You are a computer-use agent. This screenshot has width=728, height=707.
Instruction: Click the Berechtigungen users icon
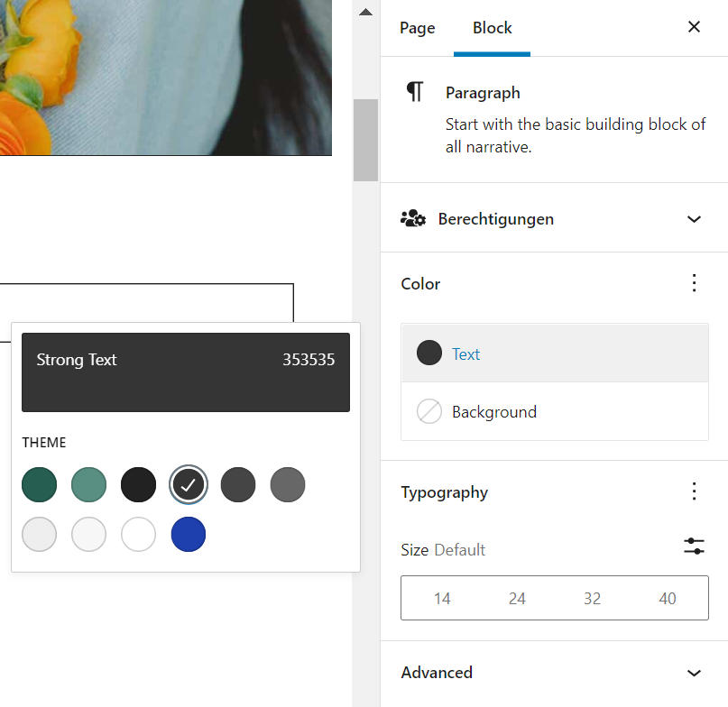pyautogui.click(x=413, y=219)
